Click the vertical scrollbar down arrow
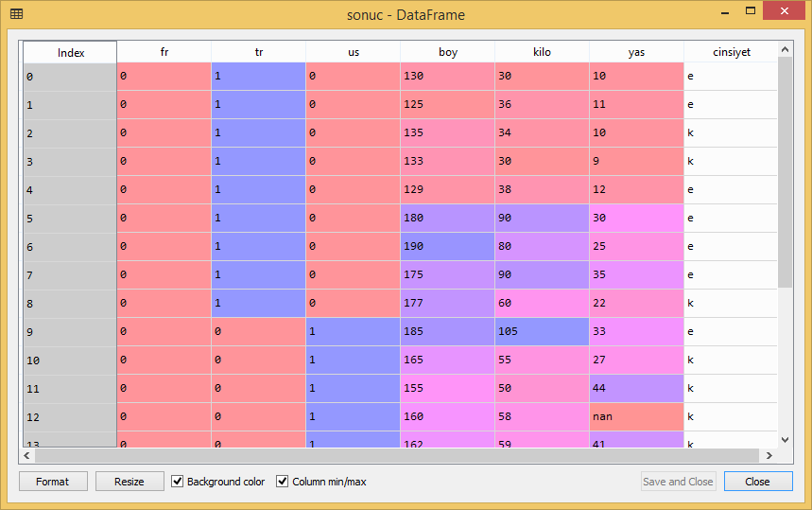Screen dimensions: 812x510 click(786, 440)
